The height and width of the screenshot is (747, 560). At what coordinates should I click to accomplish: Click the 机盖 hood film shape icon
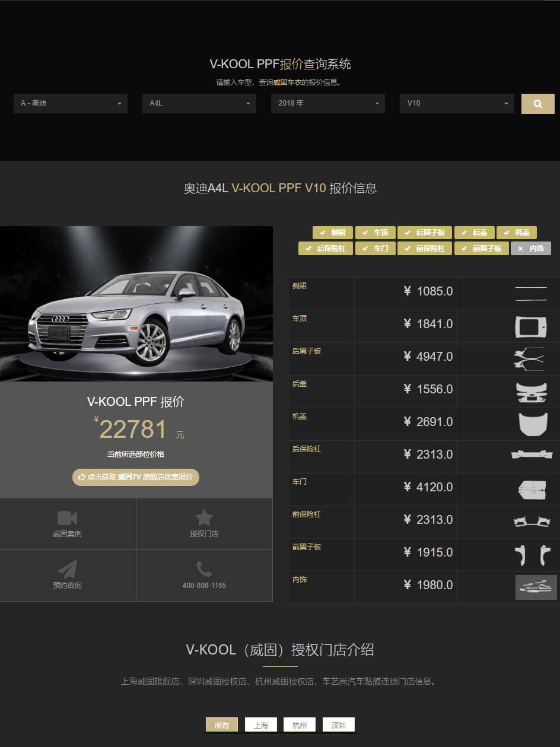(x=533, y=424)
